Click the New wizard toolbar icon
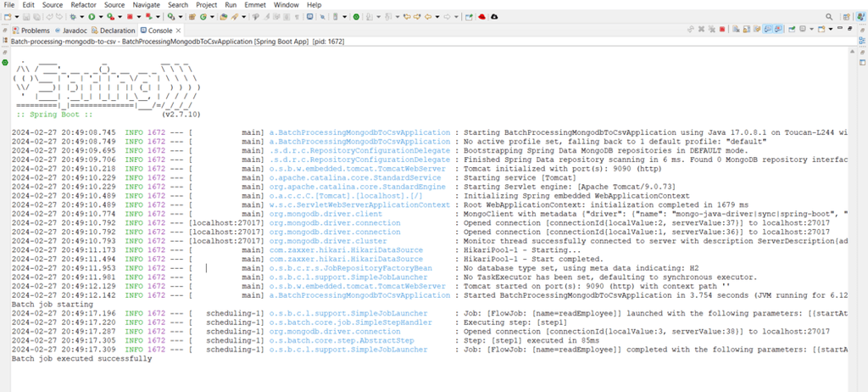This screenshot has width=868, height=392. 7,17
